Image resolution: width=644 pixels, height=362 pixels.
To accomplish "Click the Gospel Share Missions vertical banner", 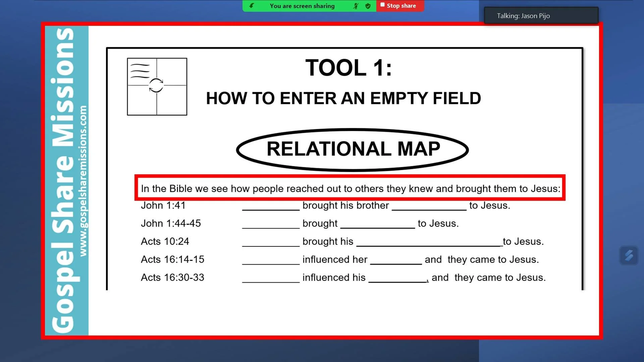I will tap(63, 181).
